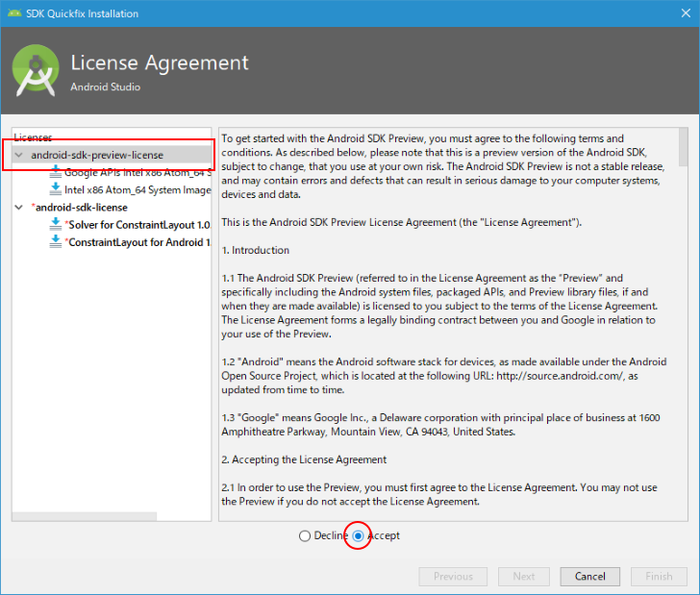Select android-sdk-preview-license in the Licenses list
Viewport: 700px width, 595px height.
pos(97,155)
